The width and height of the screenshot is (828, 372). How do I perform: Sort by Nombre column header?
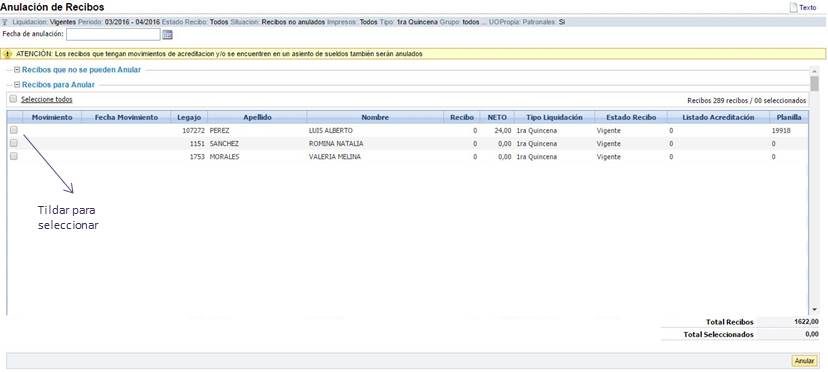coord(375,117)
